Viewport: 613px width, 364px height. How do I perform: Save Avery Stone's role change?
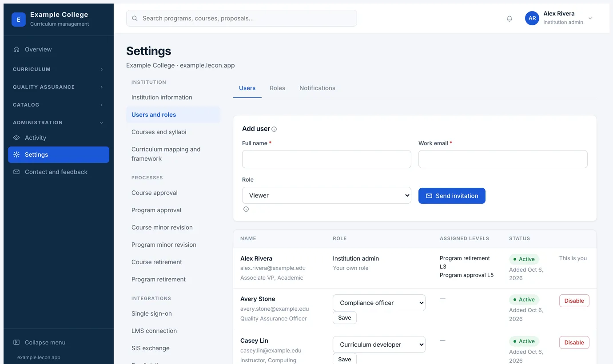coord(344,317)
